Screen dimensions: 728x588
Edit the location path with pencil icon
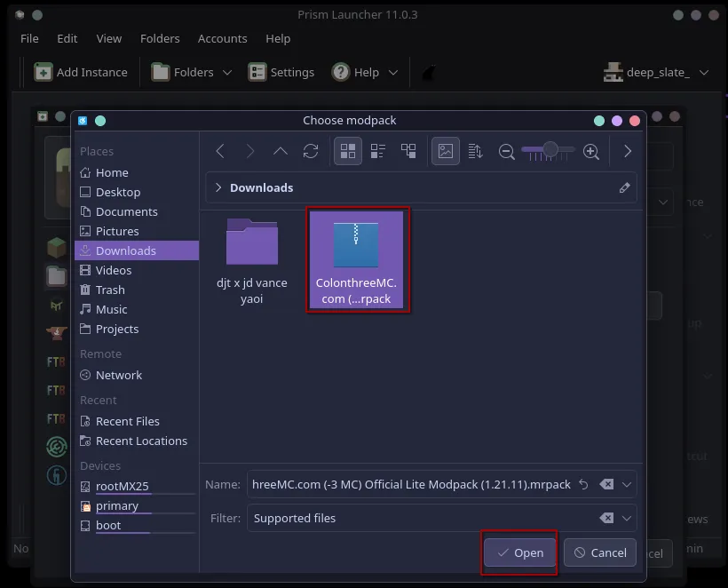click(624, 187)
